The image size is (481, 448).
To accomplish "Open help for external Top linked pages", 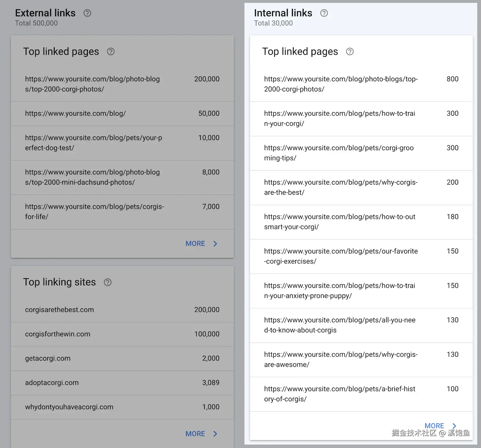I will coord(111,52).
